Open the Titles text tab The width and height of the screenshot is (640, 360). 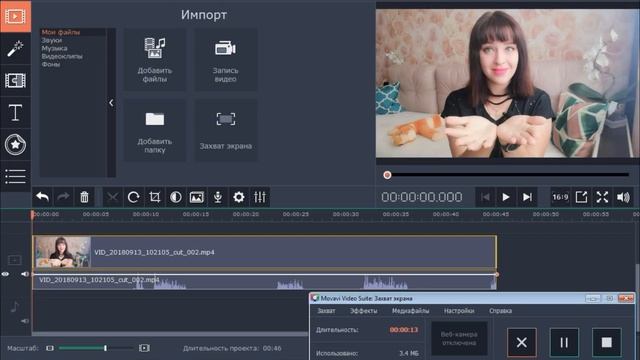[15, 113]
